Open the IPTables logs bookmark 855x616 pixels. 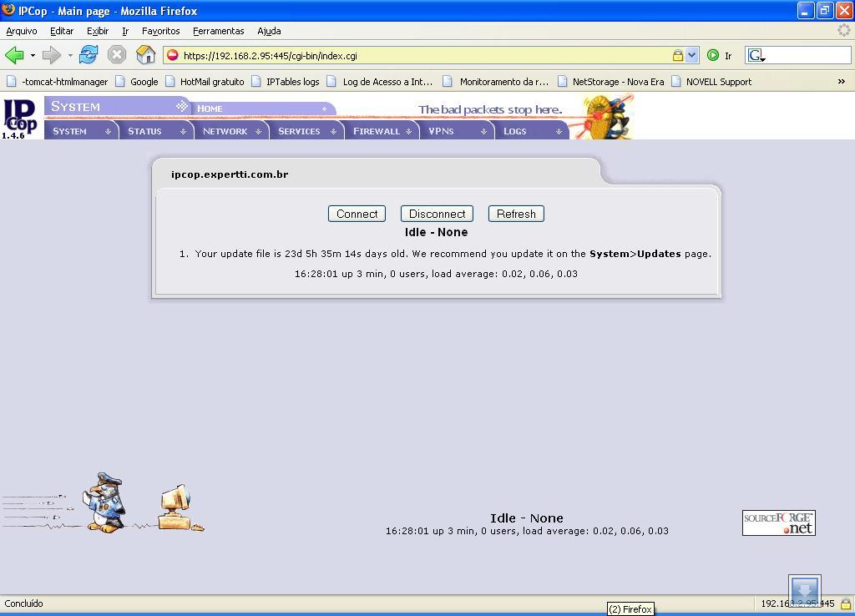coord(292,82)
